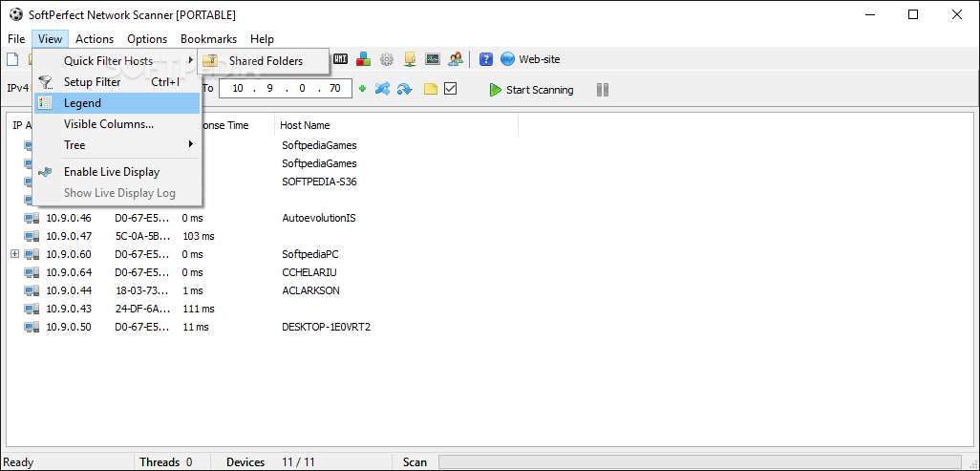The height and width of the screenshot is (471, 980).
Task: Click MAC address 24-DF-6A... cell
Action: pyautogui.click(x=142, y=309)
